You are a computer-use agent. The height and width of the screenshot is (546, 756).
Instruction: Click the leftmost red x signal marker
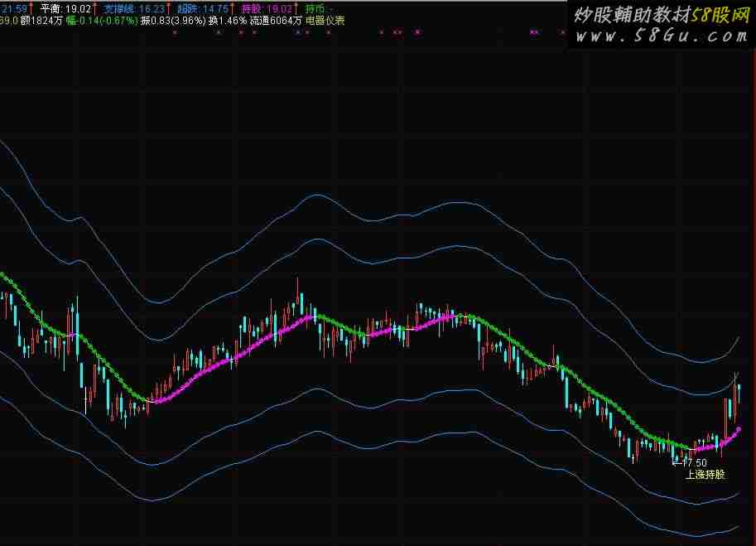(x=175, y=32)
